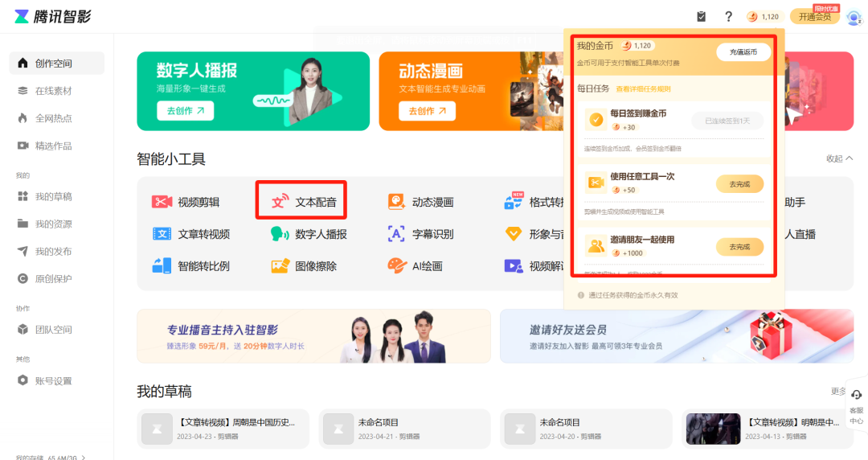Screen dimensions: 868x460
Task: Click the 腾讯智影 logo
Action: pos(52,17)
